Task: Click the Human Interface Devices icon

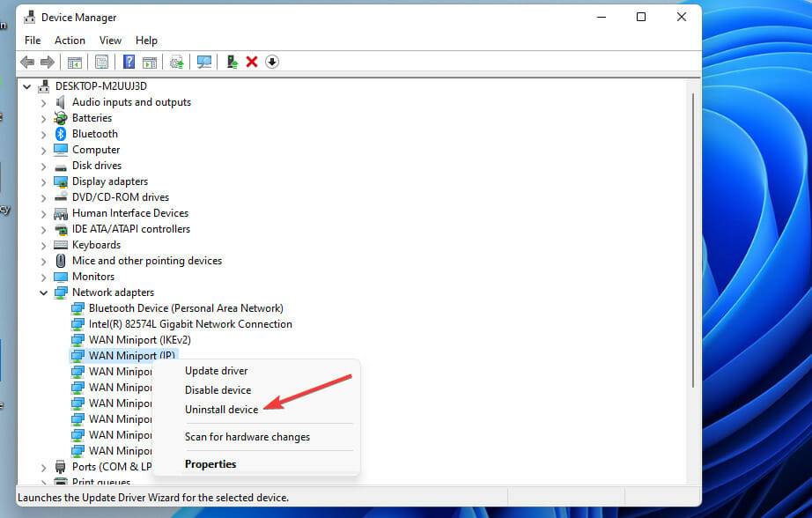Action: pos(61,213)
